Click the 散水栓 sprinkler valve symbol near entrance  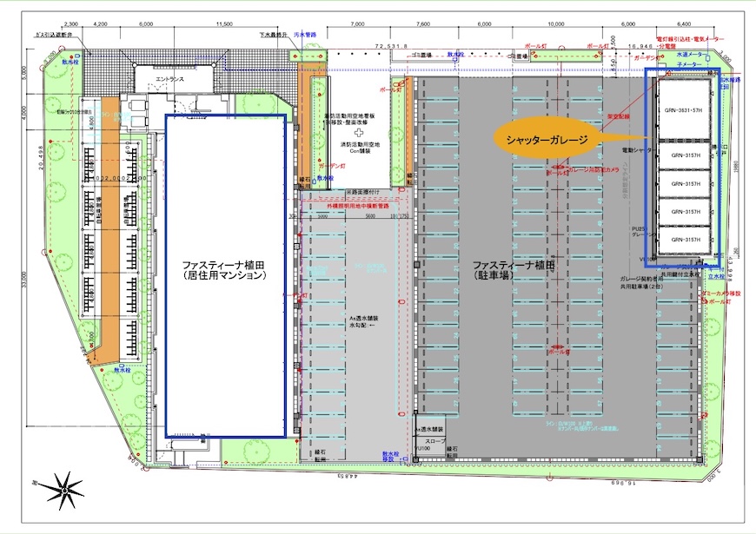click(73, 57)
